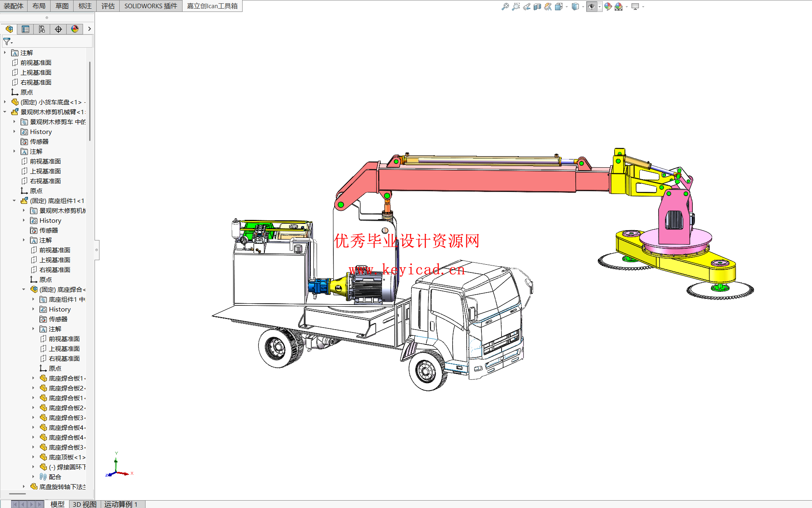812x508 pixels.
Task: Select the (-) 焊接圆环 part
Action: click(x=67, y=467)
